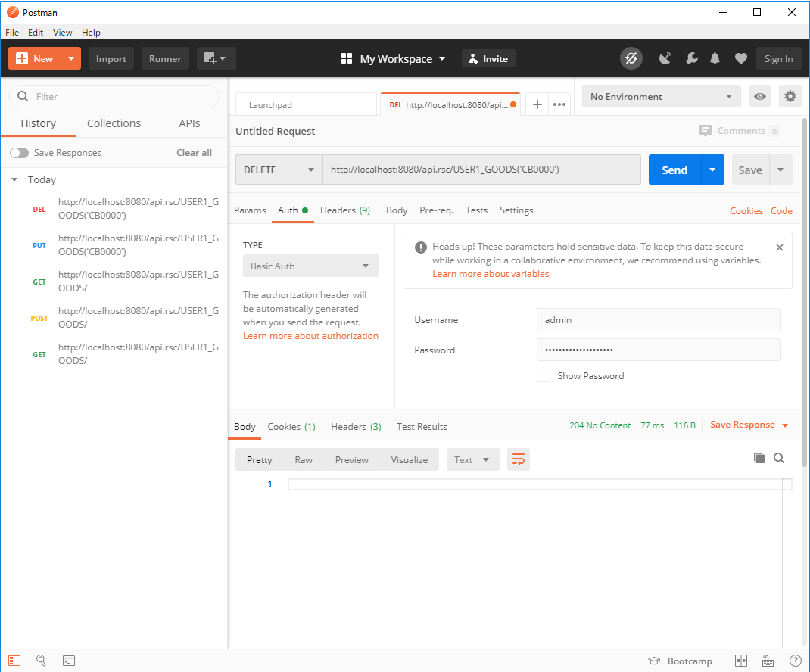Click Clear all history link
Image resolution: width=810 pixels, height=672 pixels.
[195, 153]
